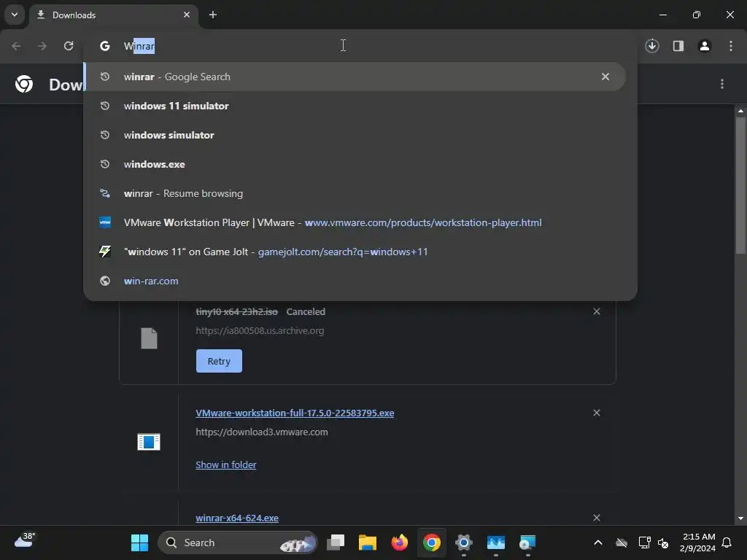This screenshot has width=747, height=560.
Task: Open the archive.org source URL
Action: tap(260, 330)
